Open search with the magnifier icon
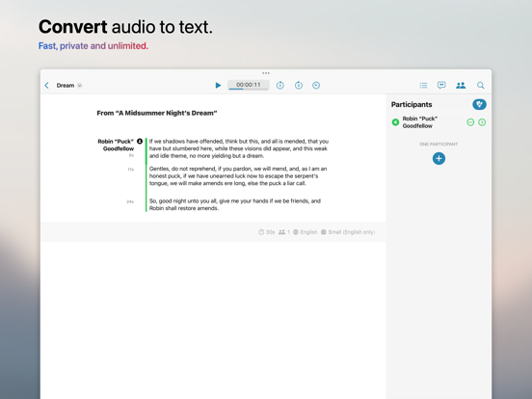This screenshot has width=532, height=399. pyautogui.click(x=480, y=85)
